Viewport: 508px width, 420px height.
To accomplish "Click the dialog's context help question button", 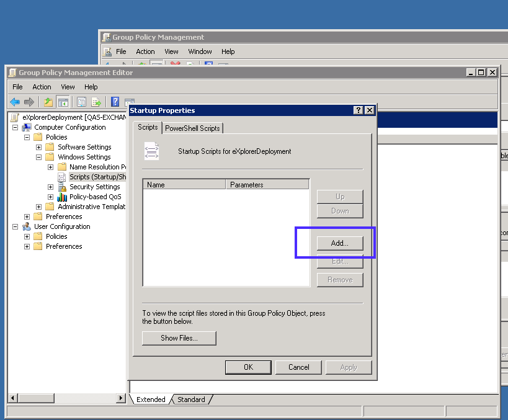I will click(358, 110).
